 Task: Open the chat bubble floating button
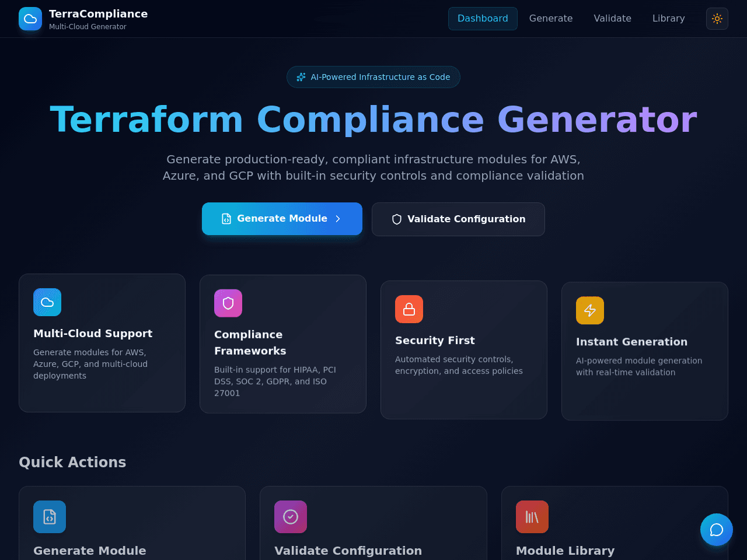[x=717, y=530]
